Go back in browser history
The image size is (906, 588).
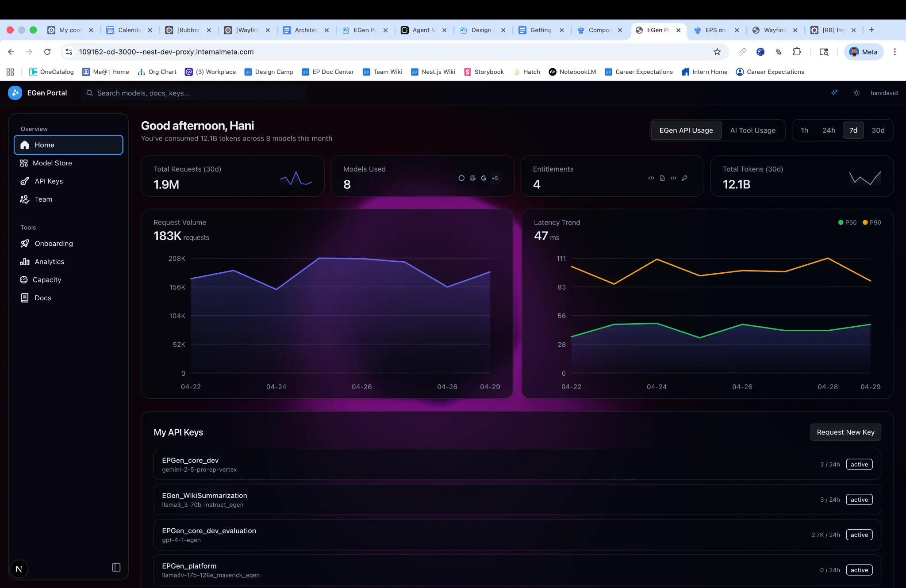[x=11, y=52]
